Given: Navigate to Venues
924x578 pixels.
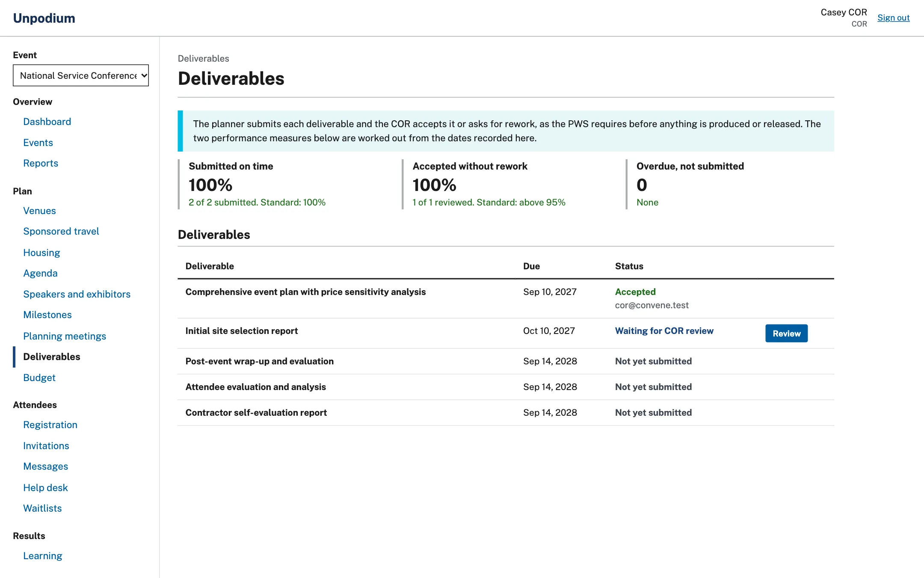Looking at the screenshot, I should (39, 211).
